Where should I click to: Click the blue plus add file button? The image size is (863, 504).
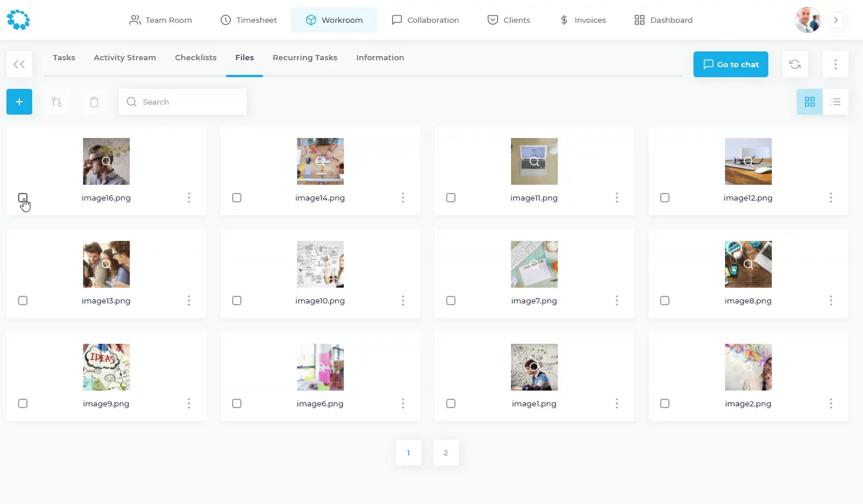point(19,102)
